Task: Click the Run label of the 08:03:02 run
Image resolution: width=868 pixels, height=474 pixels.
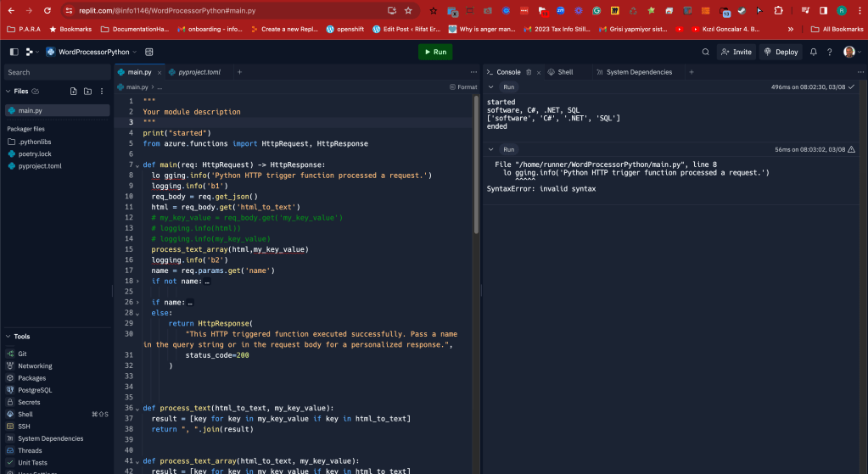Action: (509, 149)
